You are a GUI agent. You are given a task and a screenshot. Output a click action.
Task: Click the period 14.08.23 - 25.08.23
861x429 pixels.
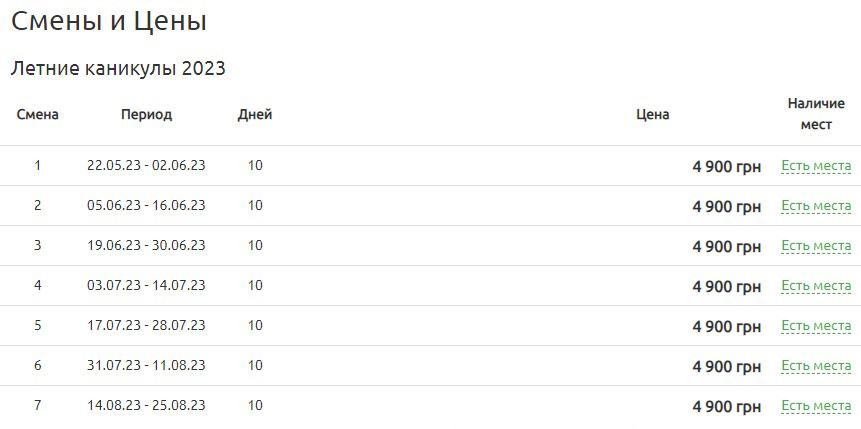146,405
